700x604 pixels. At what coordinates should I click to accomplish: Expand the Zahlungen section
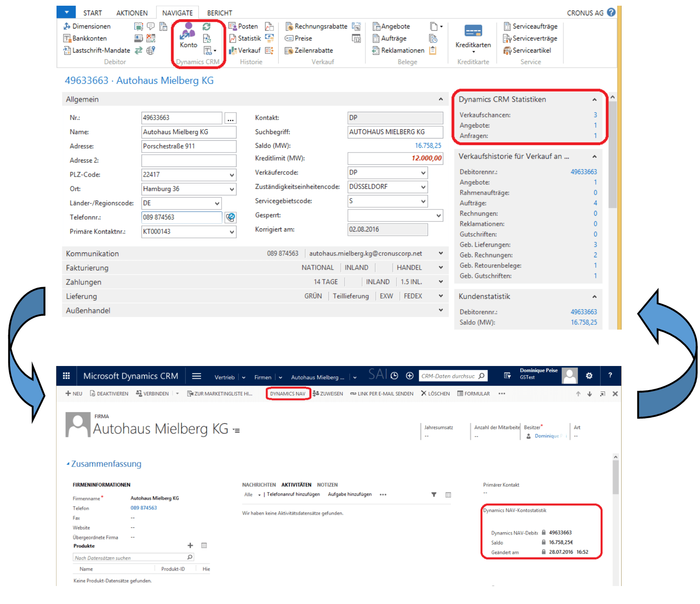pos(441,282)
